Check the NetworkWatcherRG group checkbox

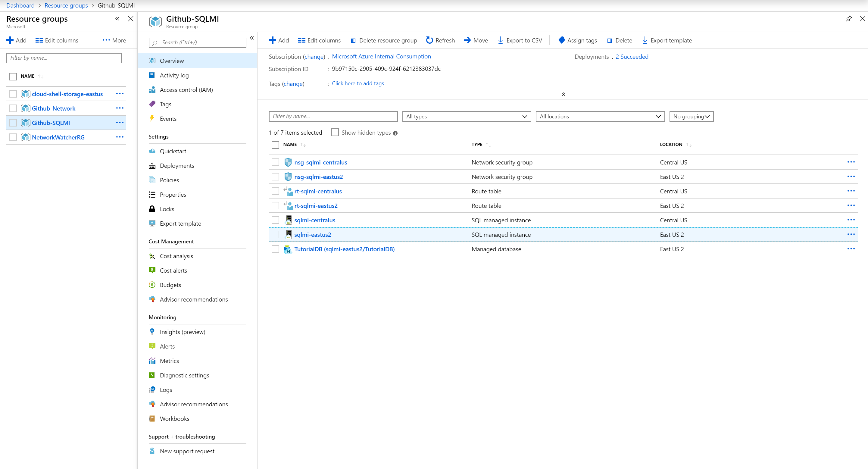pos(13,137)
